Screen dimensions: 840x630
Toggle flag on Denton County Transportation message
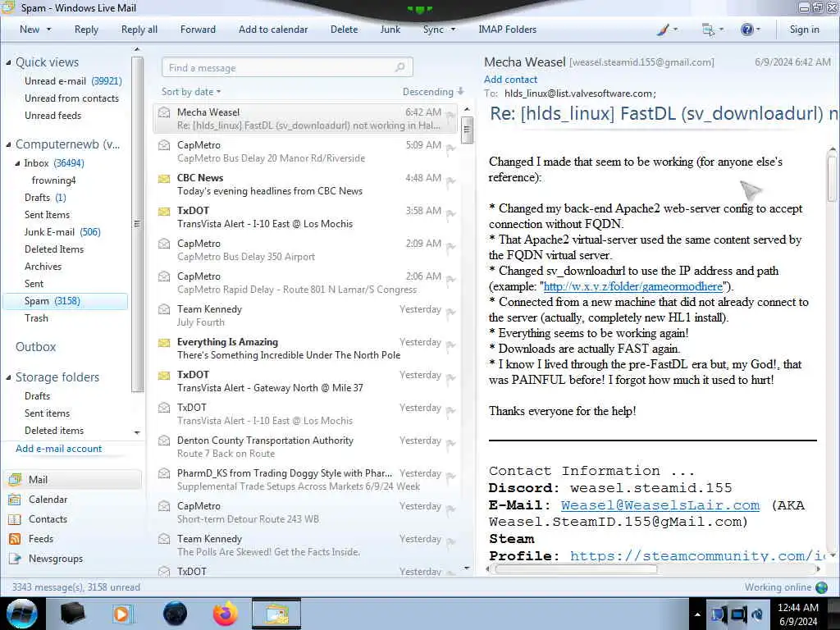tap(450, 444)
